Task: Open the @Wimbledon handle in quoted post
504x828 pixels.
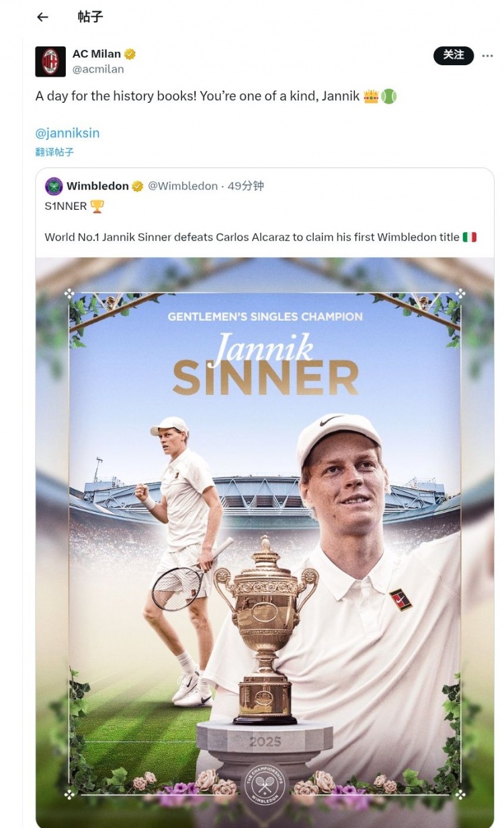Action: (x=183, y=186)
